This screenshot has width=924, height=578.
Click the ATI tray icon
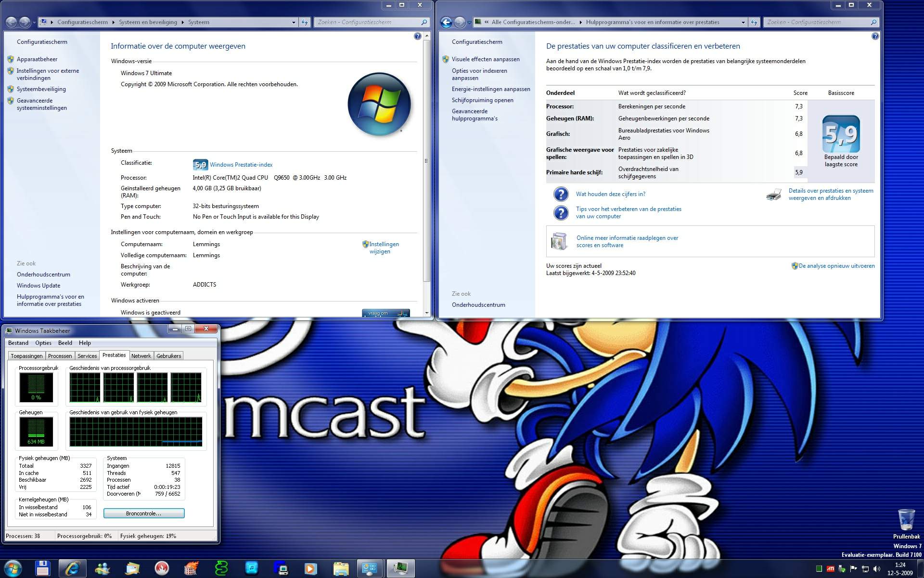point(831,569)
